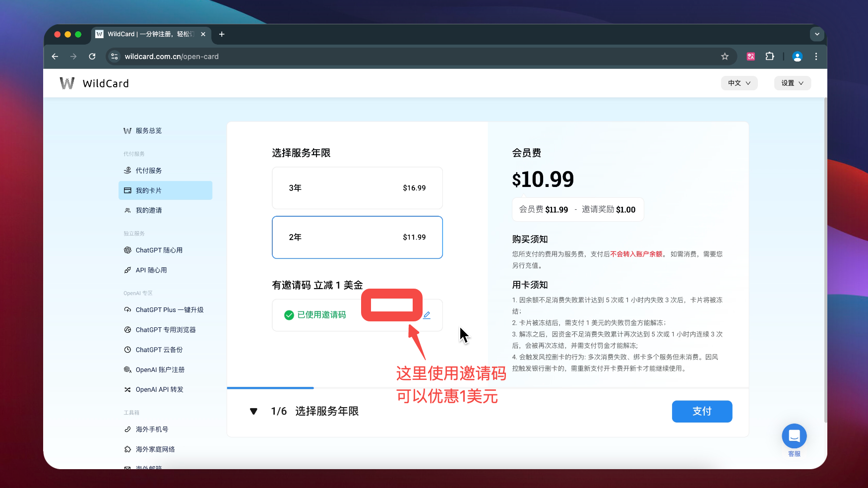Open the browser extensions puzzle icon
The height and width of the screenshot is (488, 868).
click(770, 57)
